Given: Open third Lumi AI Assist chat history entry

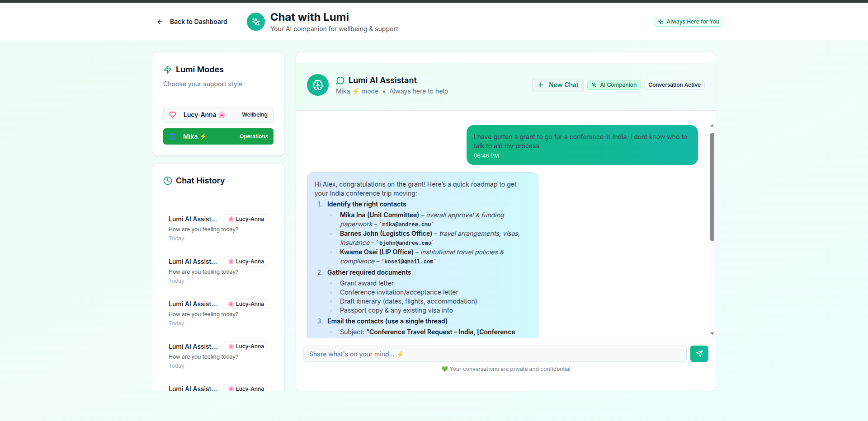Looking at the screenshot, I should (x=218, y=313).
